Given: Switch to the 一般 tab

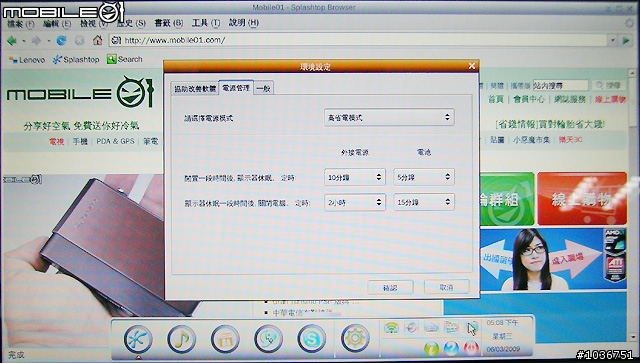Looking at the screenshot, I should pyautogui.click(x=264, y=89).
